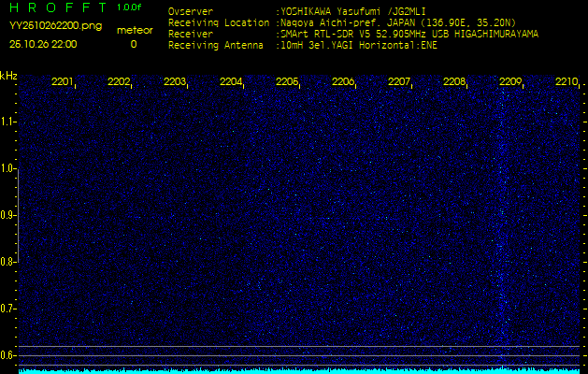The width and height of the screenshot is (588, 374).
Task: Click the 25.10.26 22:00 timestamp
Action: 43,44
